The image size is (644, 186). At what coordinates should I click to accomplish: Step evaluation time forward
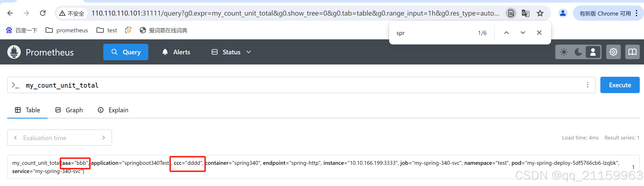click(104, 138)
